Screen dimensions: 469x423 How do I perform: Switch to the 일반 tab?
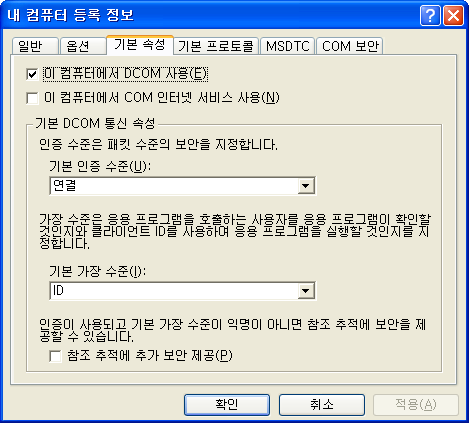[35, 46]
